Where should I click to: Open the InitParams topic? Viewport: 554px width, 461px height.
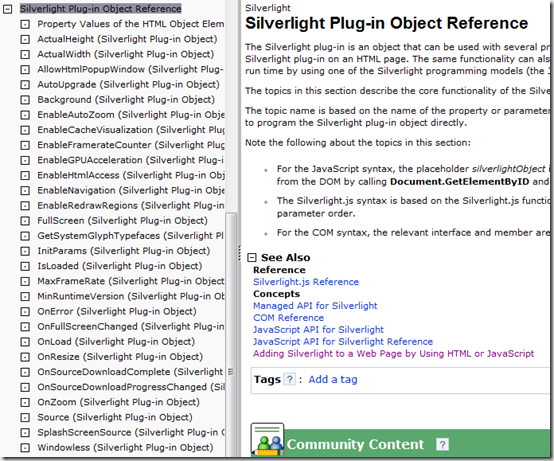click(x=124, y=251)
